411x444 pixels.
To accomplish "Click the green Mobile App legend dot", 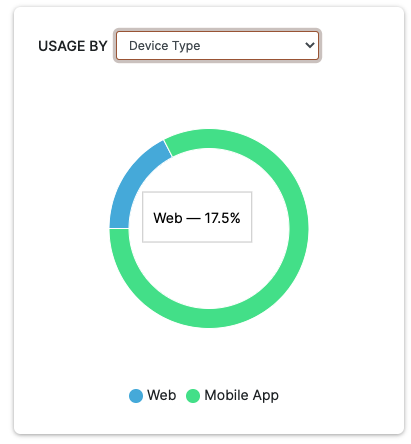I will pyautogui.click(x=193, y=396).
